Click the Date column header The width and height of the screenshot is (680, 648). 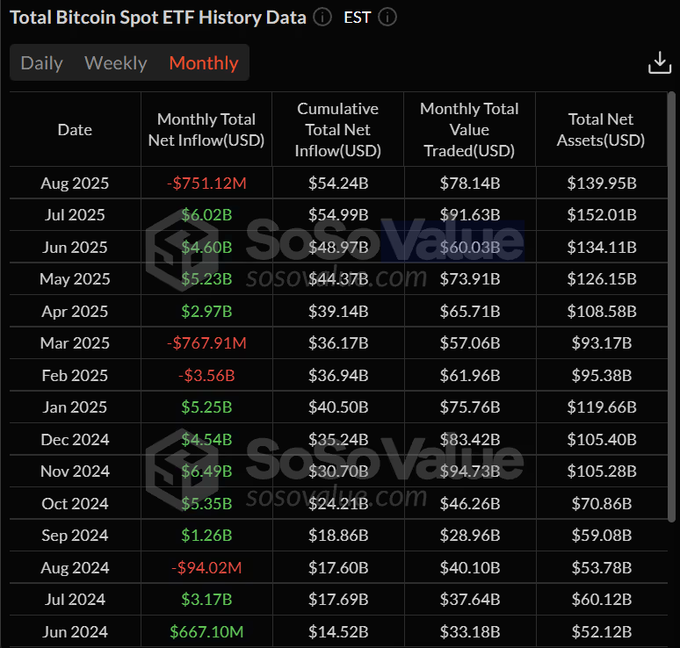[75, 130]
